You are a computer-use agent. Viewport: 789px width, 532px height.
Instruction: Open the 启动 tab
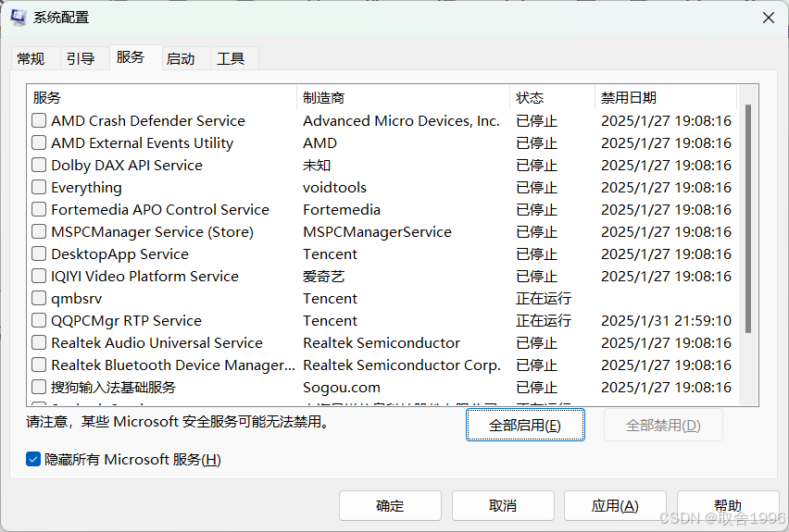click(x=181, y=59)
